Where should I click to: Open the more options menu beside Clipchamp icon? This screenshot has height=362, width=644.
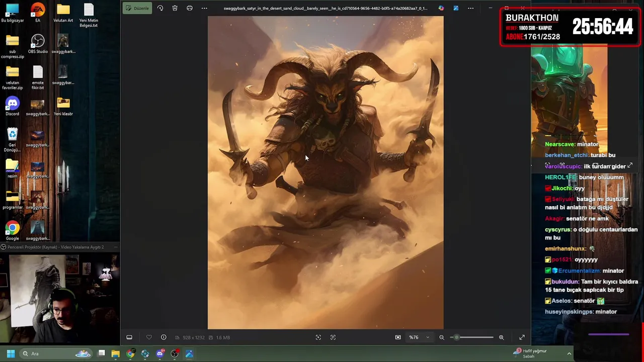[470, 8]
